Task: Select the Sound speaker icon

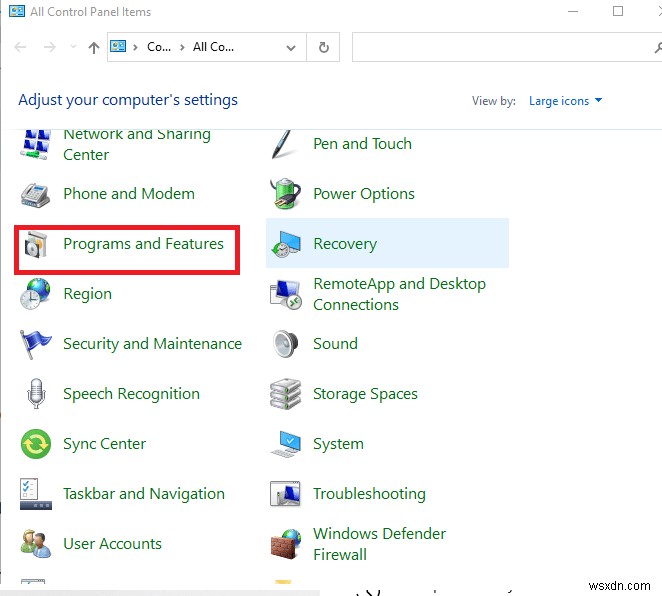Action: [x=286, y=344]
